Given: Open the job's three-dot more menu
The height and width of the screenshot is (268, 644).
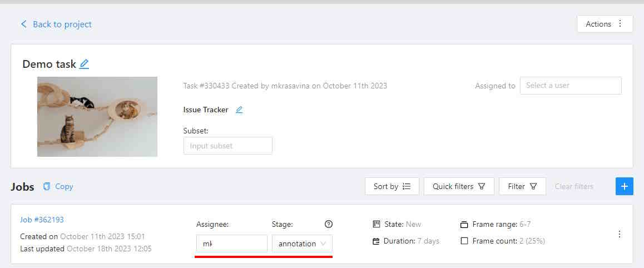Looking at the screenshot, I should 620,234.
